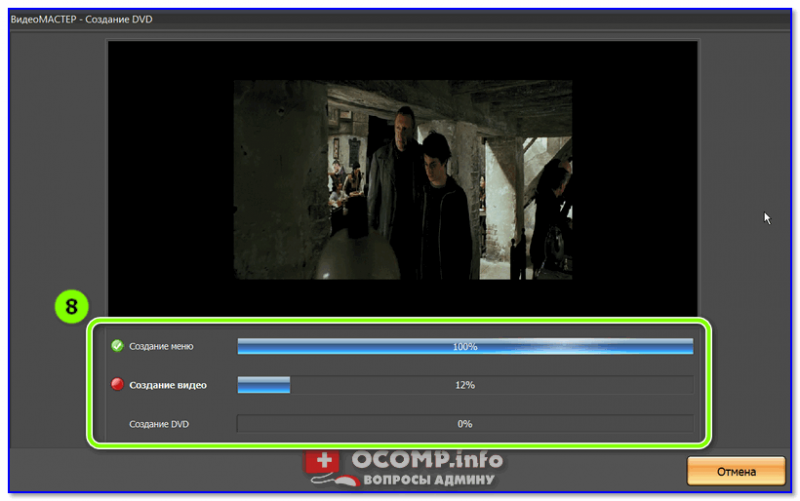Click the green checkmark icon beside Создание меню
The image size is (800, 501).
(x=117, y=346)
